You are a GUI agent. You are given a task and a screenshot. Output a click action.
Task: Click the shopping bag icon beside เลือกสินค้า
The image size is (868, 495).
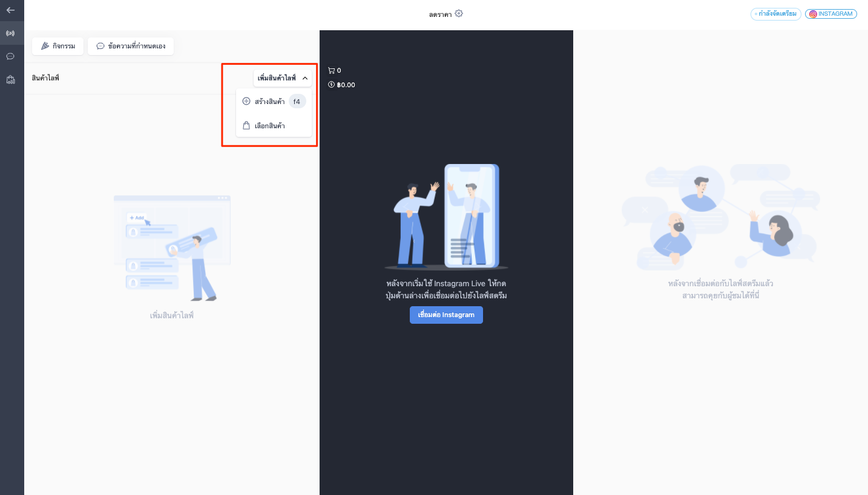tap(246, 126)
